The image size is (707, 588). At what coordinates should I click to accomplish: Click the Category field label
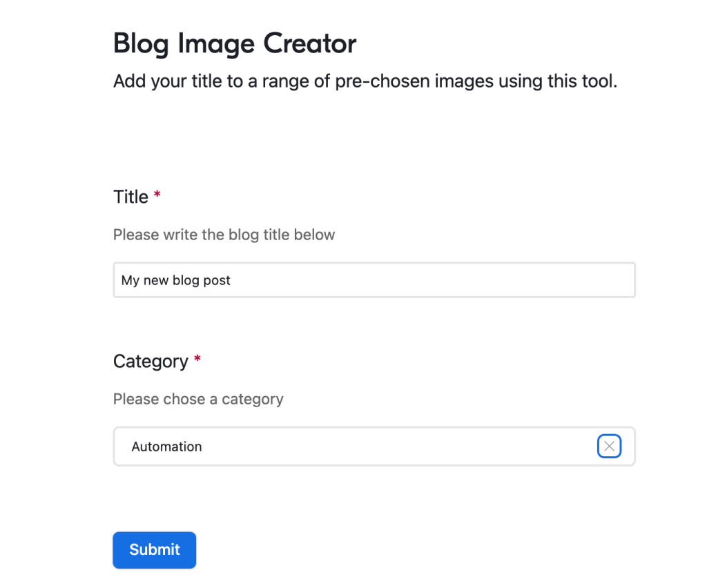point(151,361)
